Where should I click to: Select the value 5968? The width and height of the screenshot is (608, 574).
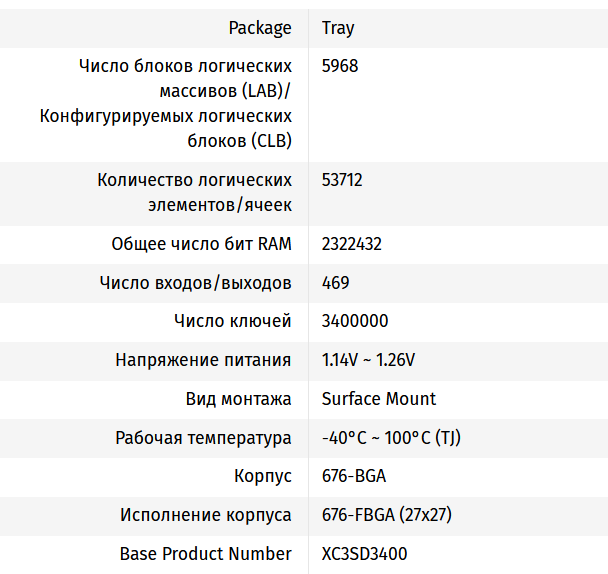pyautogui.click(x=340, y=66)
